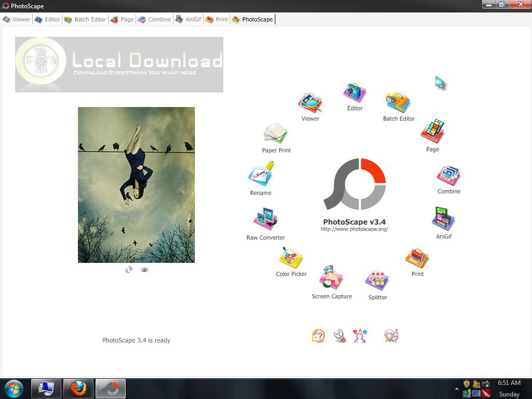Open the Color Picker tool

click(x=291, y=258)
